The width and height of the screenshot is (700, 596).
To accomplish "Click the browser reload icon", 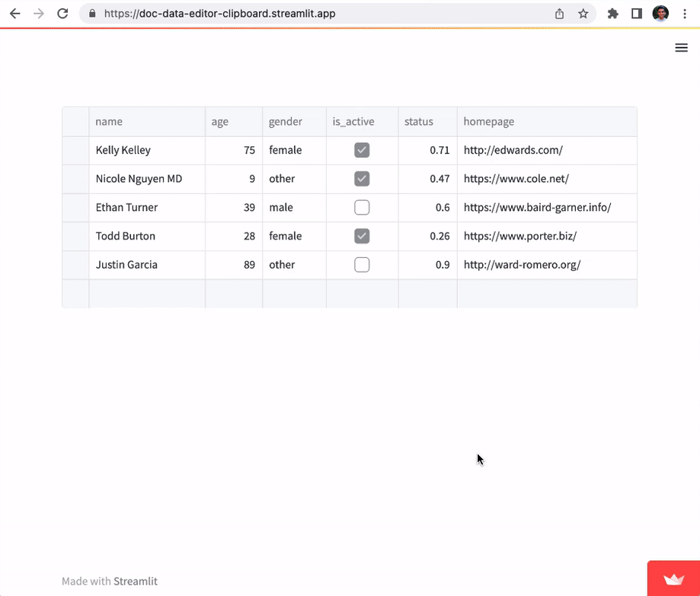I will [x=63, y=13].
